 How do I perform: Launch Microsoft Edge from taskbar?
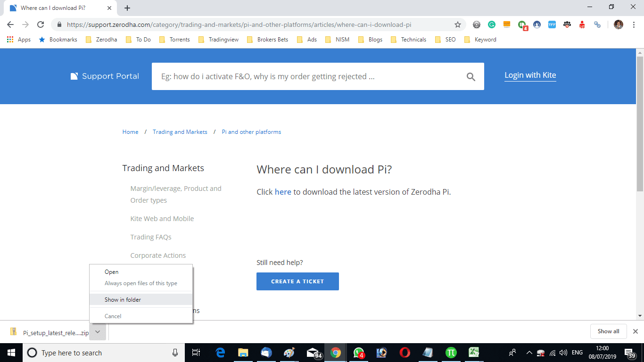pos(220,353)
